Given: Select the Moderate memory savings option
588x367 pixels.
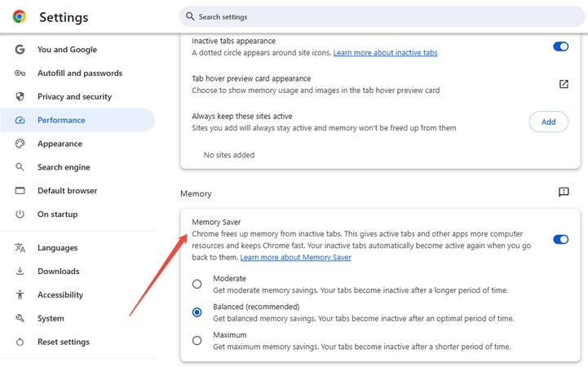Looking at the screenshot, I should tap(197, 284).
